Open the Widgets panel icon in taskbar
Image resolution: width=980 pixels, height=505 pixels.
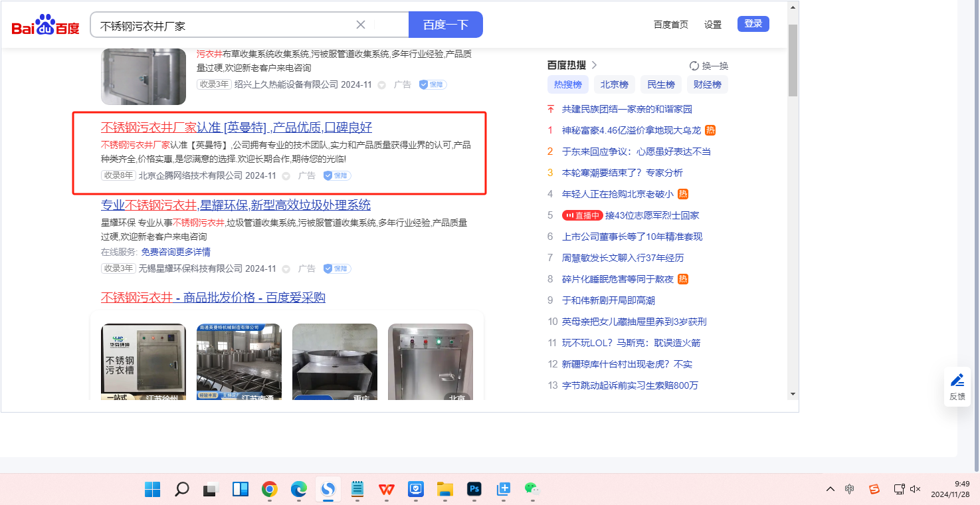[240, 490]
